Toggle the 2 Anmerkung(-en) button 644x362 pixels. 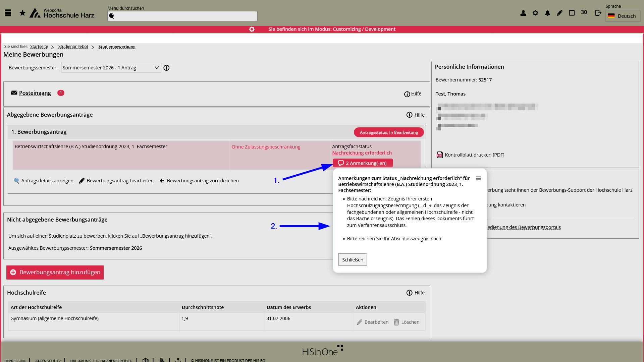(x=363, y=163)
